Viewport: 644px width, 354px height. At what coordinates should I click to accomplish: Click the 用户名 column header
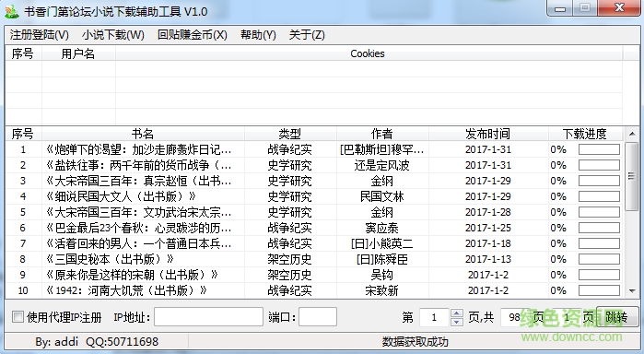click(78, 53)
